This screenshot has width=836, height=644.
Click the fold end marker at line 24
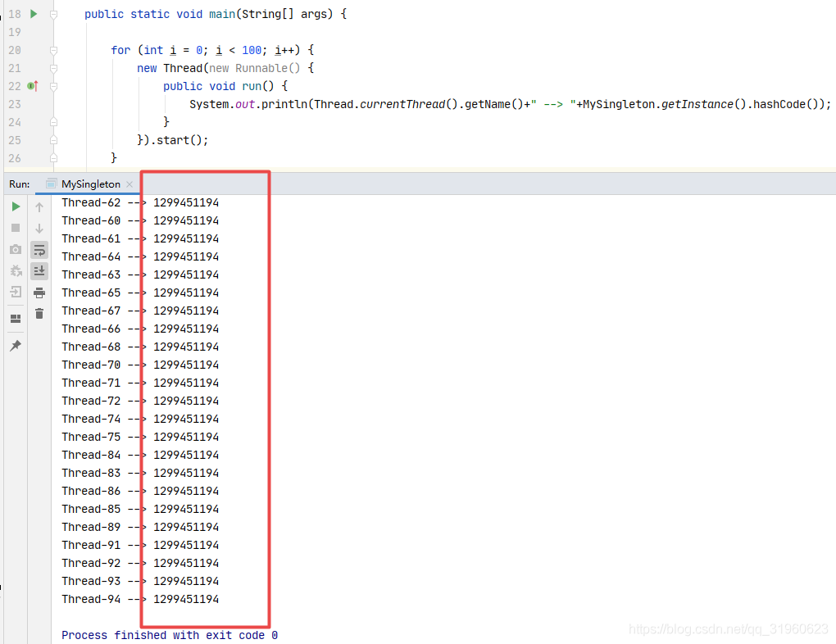[53, 122]
